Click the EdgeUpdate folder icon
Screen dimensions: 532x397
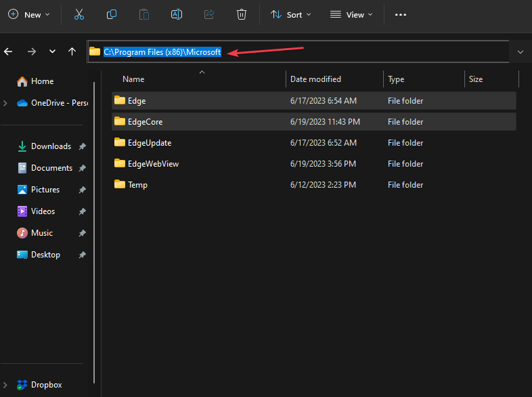click(119, 142)
